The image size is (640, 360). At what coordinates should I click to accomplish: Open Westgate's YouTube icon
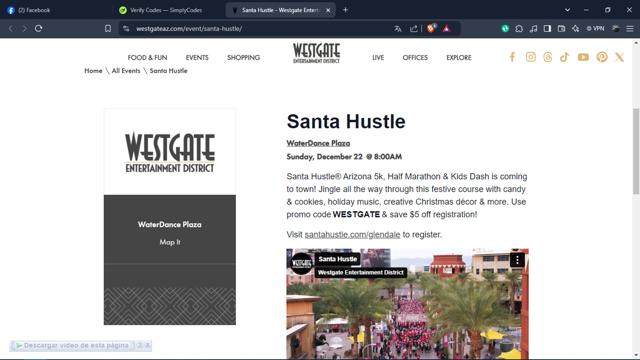coord(583,57)
